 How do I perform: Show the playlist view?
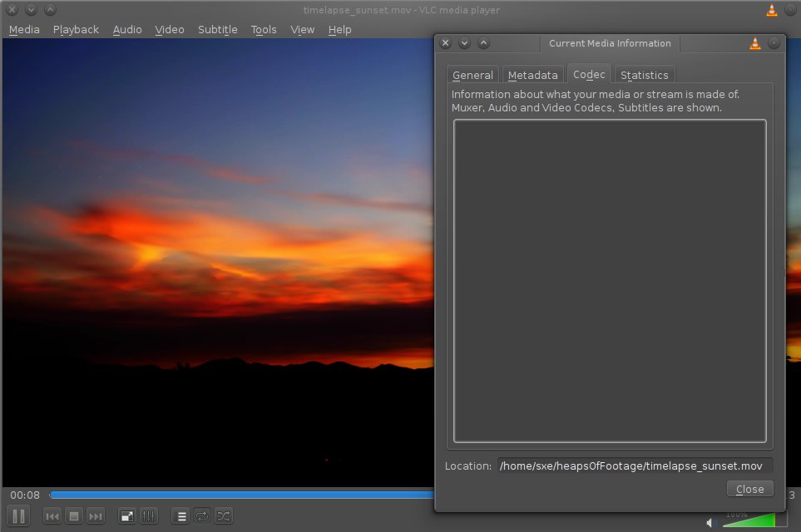click(180, 516)
